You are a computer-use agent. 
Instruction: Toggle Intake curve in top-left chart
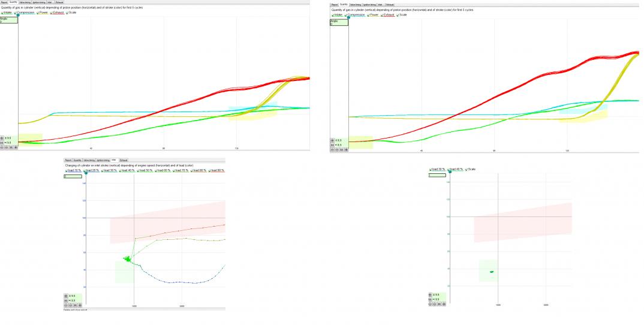tap(7, 13)
